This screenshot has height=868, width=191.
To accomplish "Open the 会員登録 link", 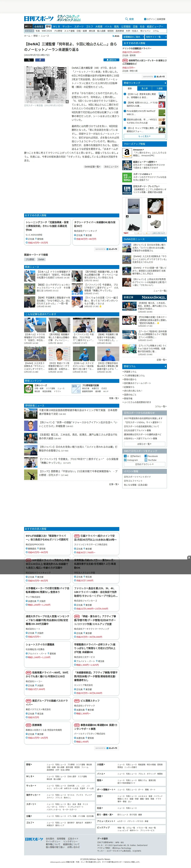I will 161,19.
